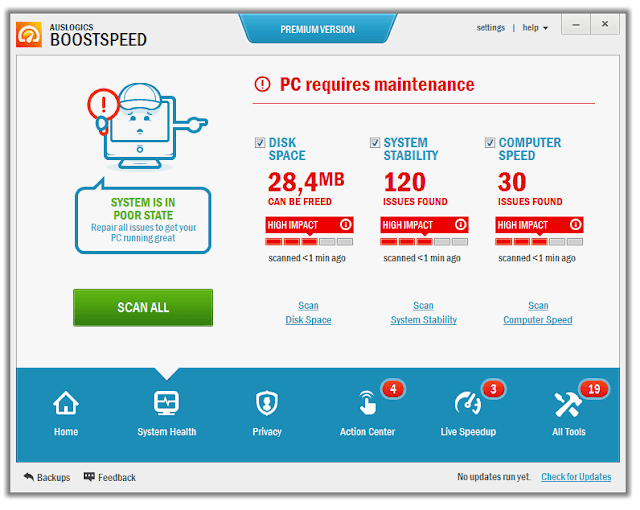The height and width of the screenshot is (510, 640).
Task: Close the BoostSpeed window
Action: click(x=605, y=24)
